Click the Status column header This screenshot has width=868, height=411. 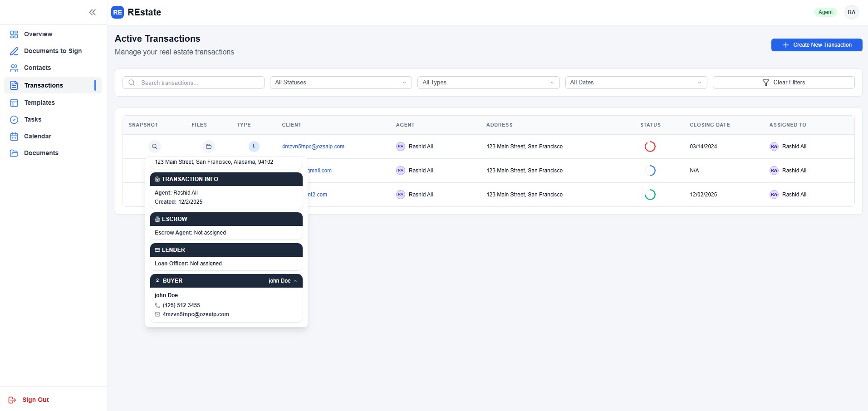pos(650,125)
